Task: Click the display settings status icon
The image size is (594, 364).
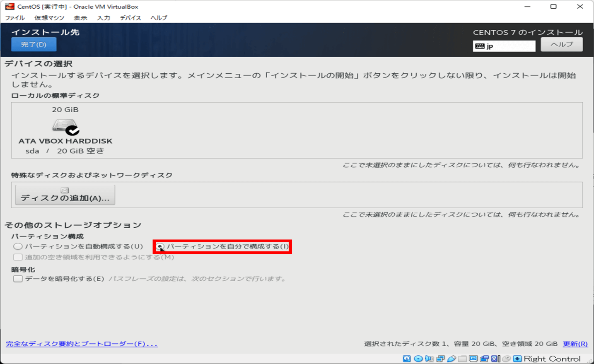Action: 473,359
